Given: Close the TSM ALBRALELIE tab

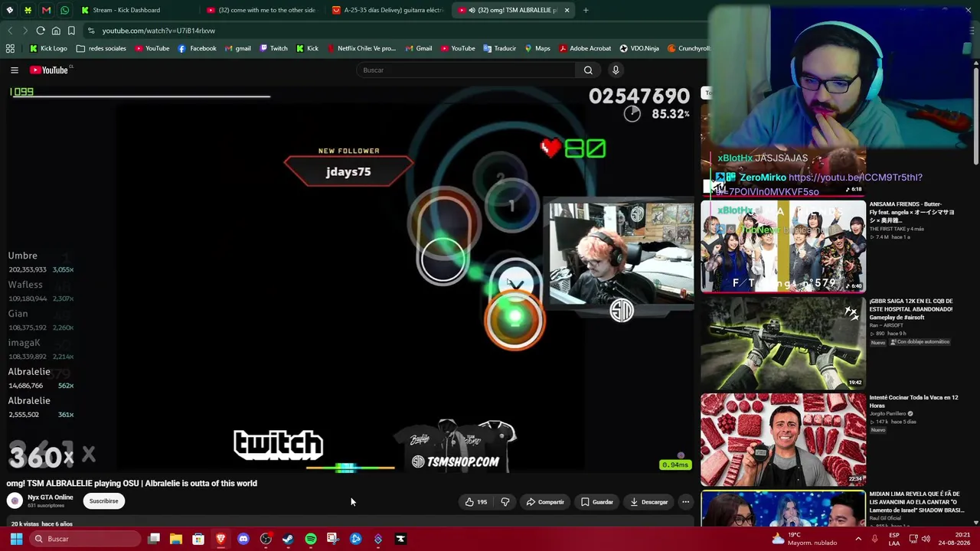Looking at the screenshot, I should point(567,10).
